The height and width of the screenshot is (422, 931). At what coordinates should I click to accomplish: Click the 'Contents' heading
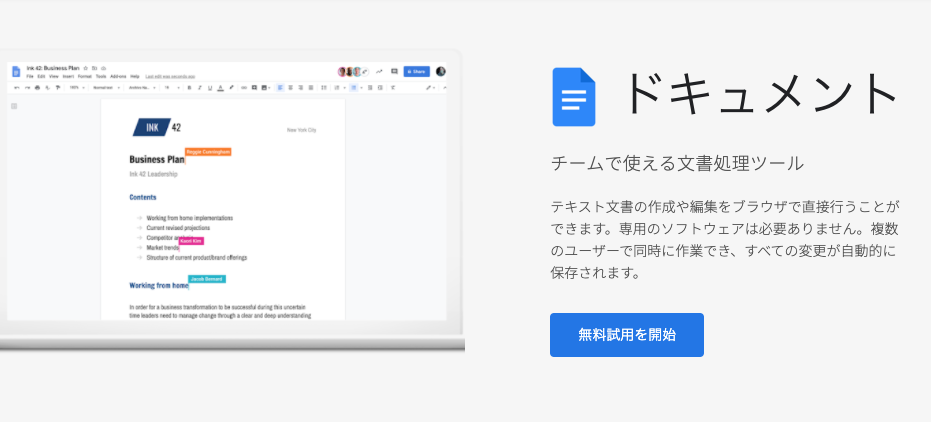point(143,197)
